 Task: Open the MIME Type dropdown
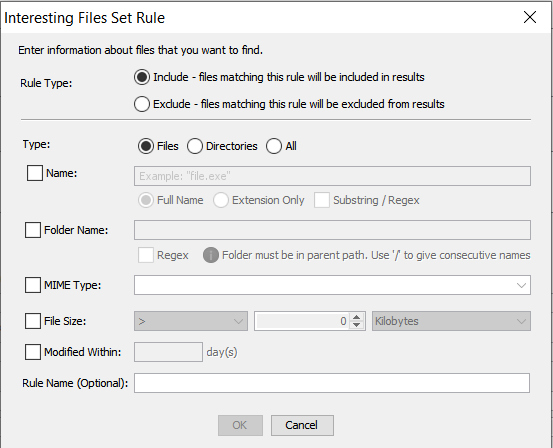coord(332,285)
